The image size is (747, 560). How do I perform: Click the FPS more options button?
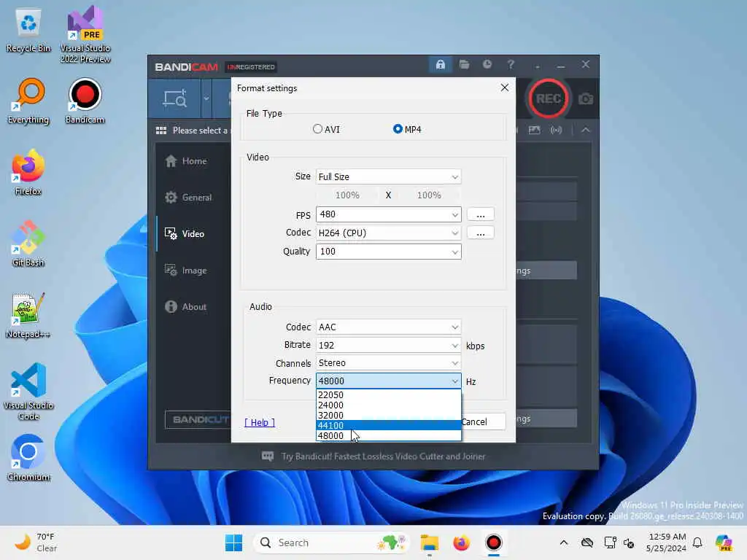[x=480, y=214]
